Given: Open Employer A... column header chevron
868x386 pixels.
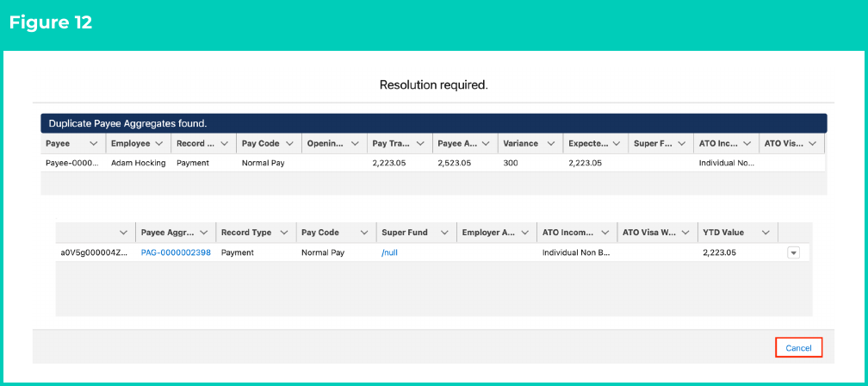Looking at the screenshot, I should pos(524,233).
